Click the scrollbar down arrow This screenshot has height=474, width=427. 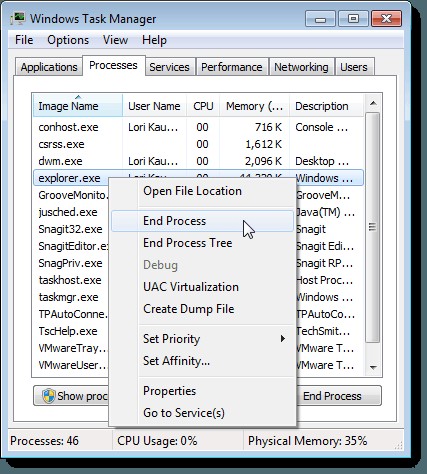tap(373, 367)
